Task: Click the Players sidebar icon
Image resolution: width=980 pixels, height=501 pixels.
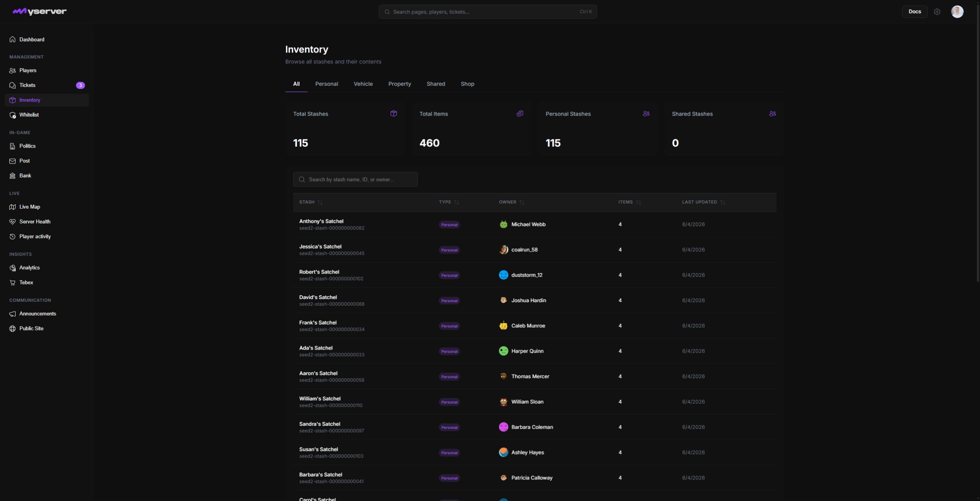Action: pyautogui.click(x=13, y=70)
